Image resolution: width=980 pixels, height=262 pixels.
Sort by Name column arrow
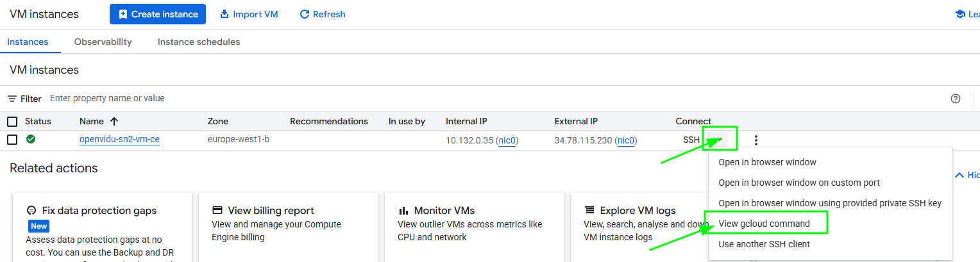pyautogui.click(x=114, y=121)
